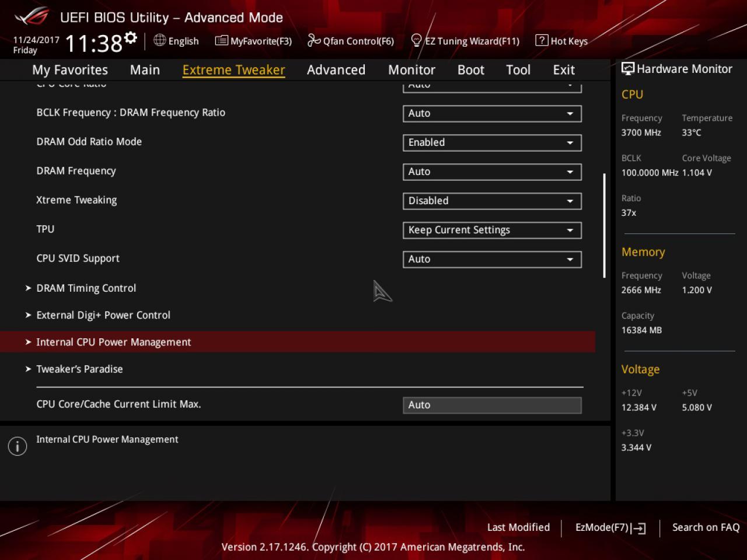Click the 11/24/2017 date display
Viewport: 747px width, 560px height.
point(36,40)
